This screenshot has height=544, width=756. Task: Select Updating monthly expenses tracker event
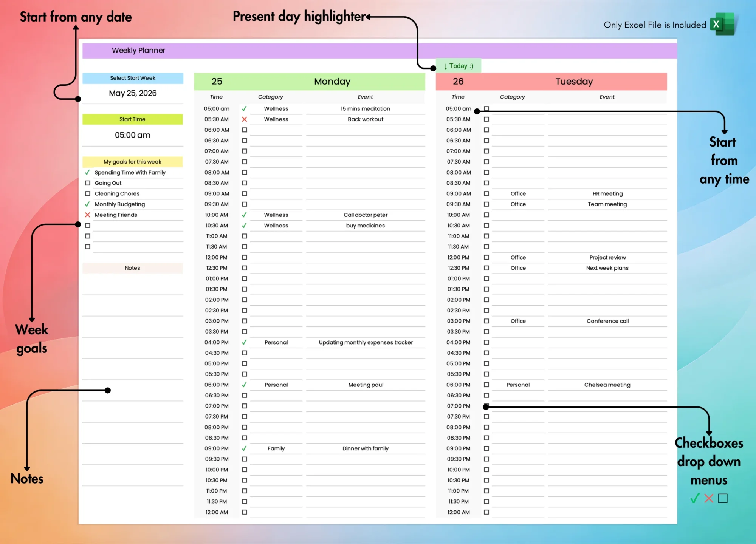click(x=365, y=343)
